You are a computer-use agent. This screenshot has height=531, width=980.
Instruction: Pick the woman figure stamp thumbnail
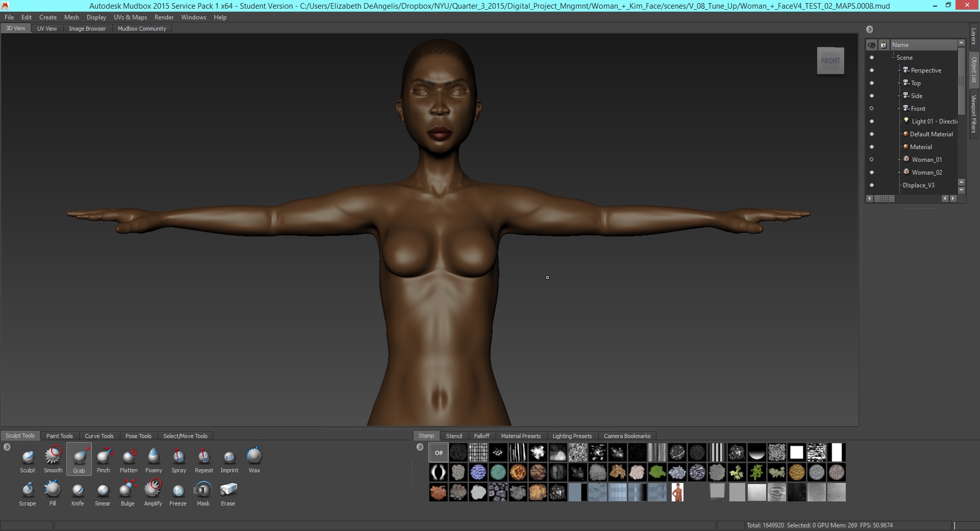point(677,492)
